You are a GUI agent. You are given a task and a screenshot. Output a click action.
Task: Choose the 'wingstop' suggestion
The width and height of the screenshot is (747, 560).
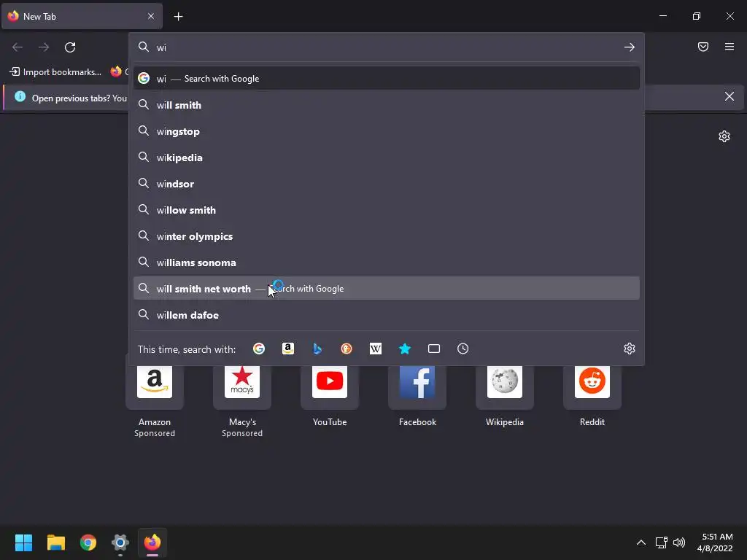point(387,131)
